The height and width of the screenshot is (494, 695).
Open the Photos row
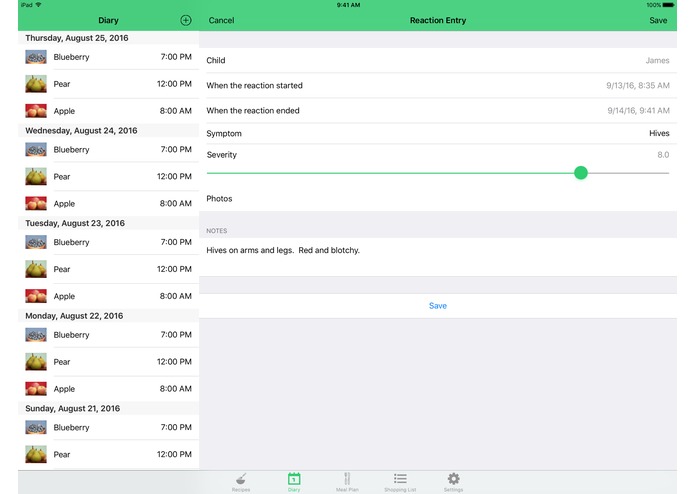point(438,198)
